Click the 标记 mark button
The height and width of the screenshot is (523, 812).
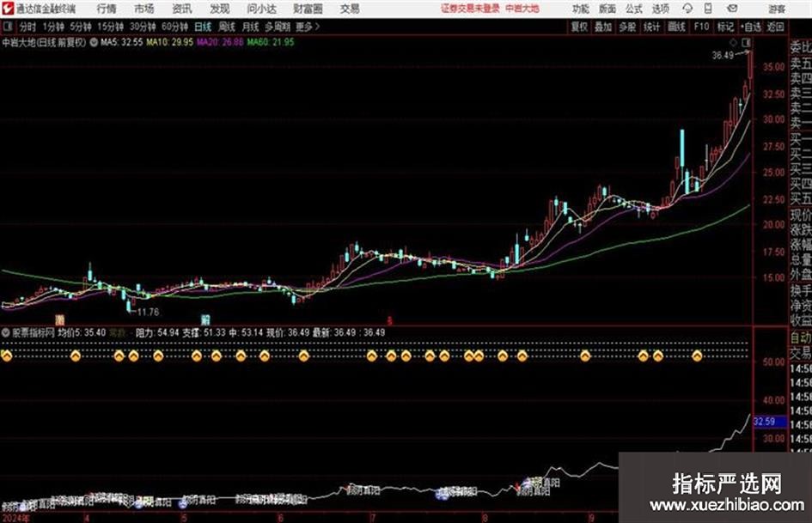725,27
